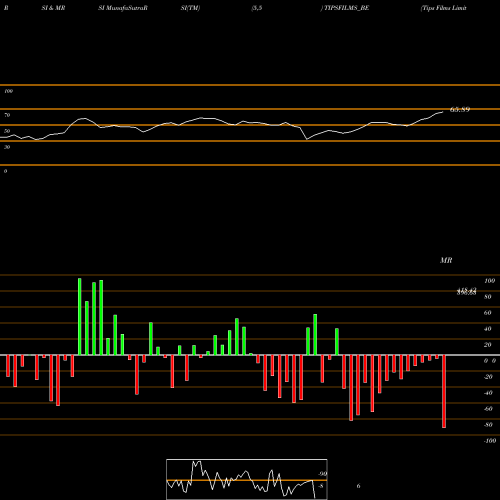Click the MR axis label -60

coord(488,409)
